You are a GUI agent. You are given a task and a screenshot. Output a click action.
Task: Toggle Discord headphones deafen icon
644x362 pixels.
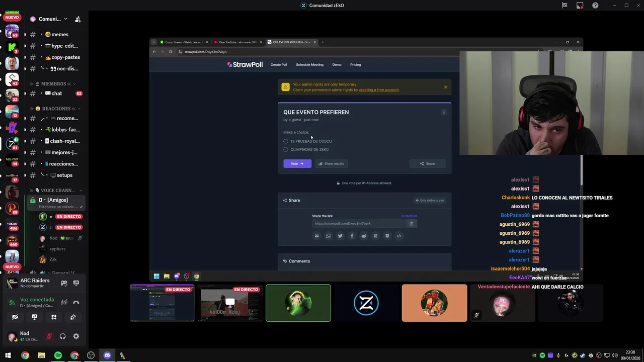[x=63, y=336]
